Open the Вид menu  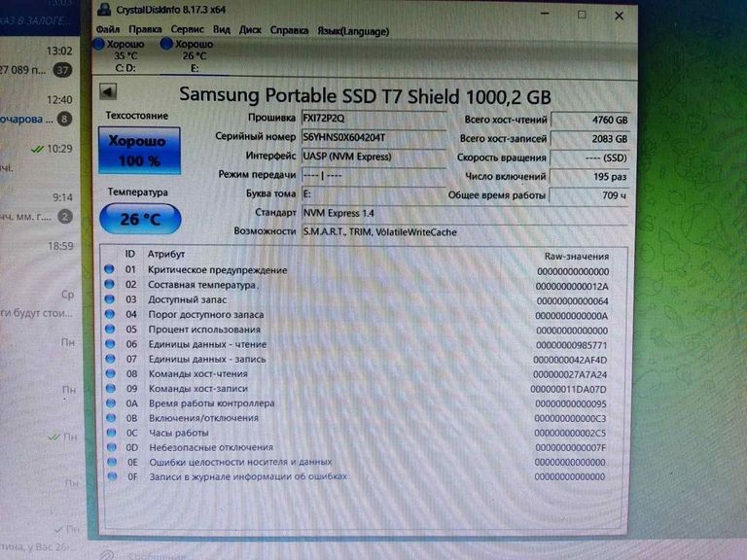[x=221, y=30]
